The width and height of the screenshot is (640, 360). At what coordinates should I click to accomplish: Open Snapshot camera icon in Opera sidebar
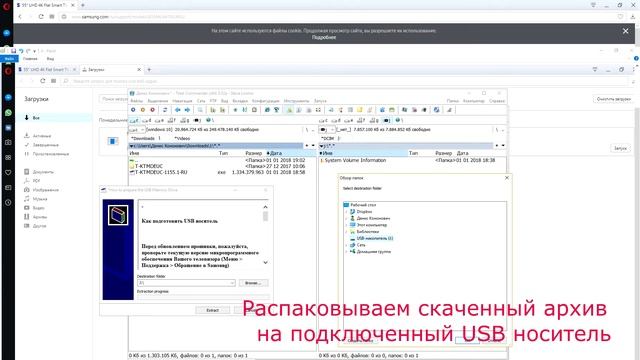click(x=8, y=142)
